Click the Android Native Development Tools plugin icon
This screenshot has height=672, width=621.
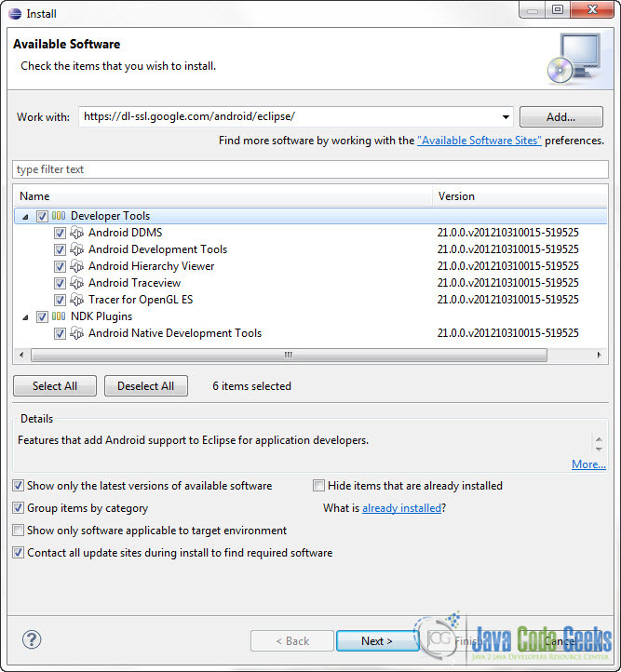pyautogui.click(x=76, y=333)
